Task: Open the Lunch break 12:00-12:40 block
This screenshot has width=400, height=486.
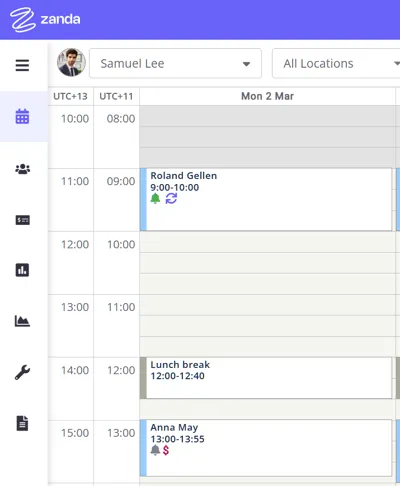Action: click(266, 378)
